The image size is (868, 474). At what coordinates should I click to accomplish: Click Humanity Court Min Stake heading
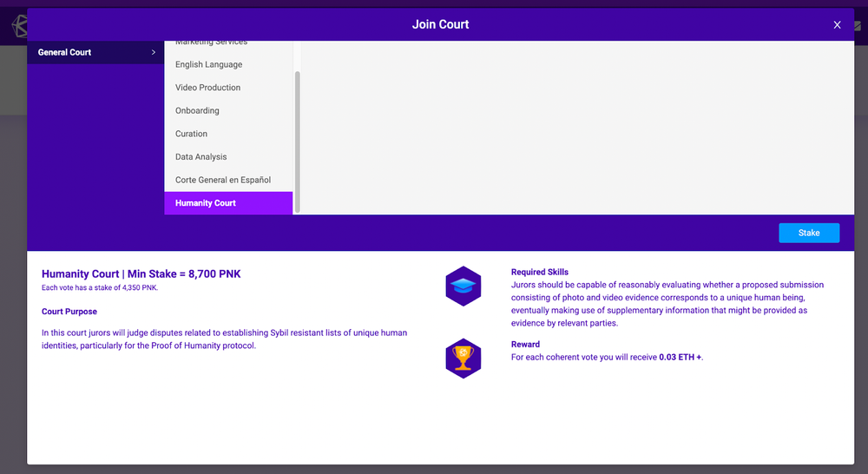[141, 273]
